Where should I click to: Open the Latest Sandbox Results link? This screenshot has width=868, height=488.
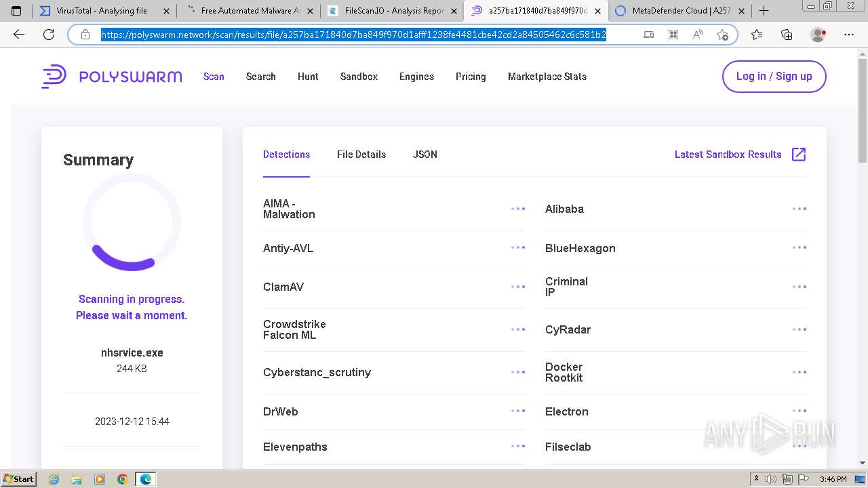728,155
